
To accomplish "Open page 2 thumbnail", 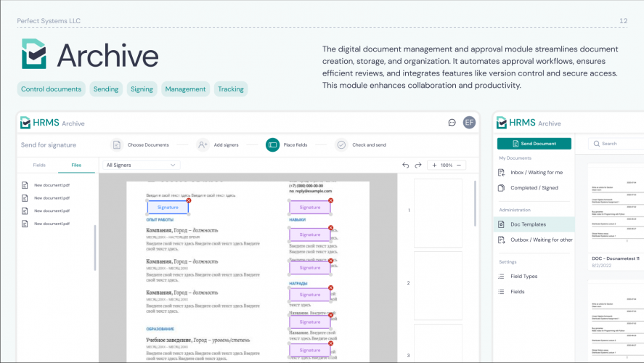I will (438, 286).
